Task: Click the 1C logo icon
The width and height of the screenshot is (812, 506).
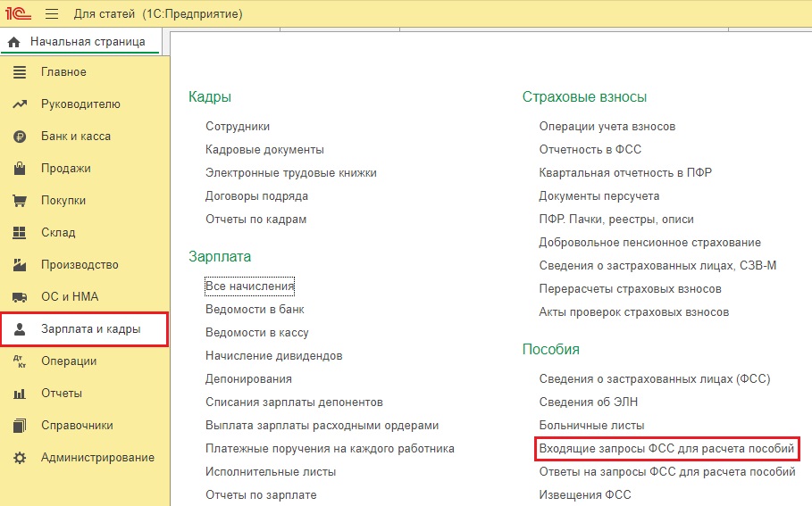Action: coord(18,13)
